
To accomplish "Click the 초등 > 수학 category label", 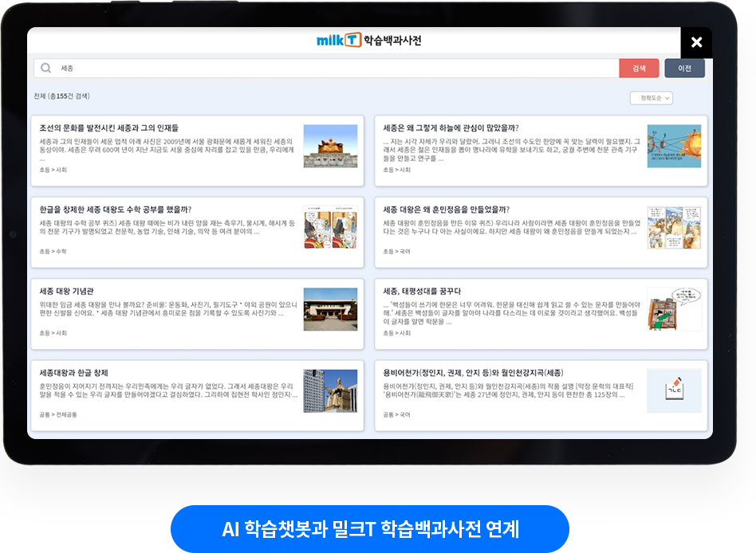I will pyautogui.click(x=53, y=252).
